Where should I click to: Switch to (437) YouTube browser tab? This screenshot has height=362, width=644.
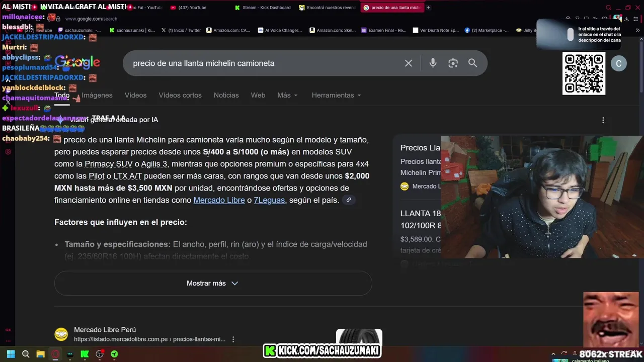[189, 8]
